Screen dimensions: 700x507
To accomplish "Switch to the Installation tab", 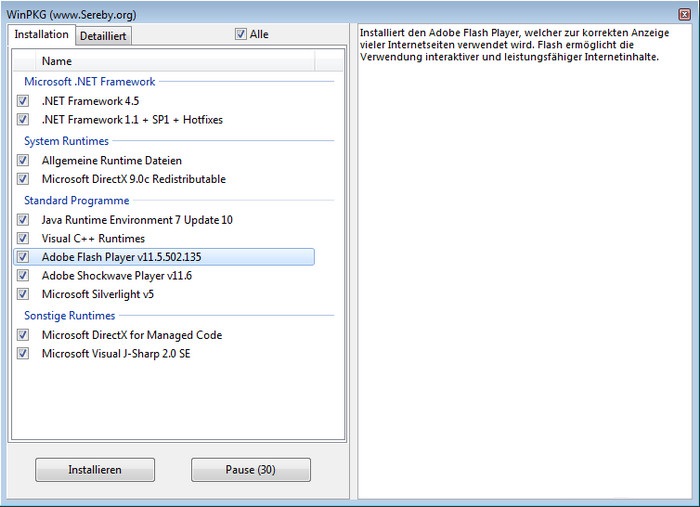I will coord(41,35).
